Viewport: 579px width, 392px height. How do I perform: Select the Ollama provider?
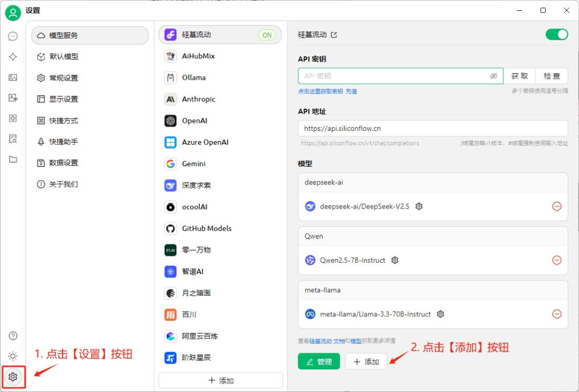coord(220,78)
